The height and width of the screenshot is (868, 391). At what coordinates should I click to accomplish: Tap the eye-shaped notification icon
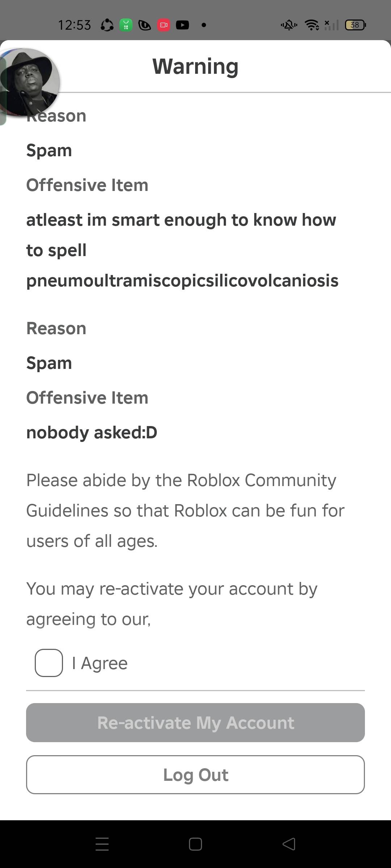144,25
